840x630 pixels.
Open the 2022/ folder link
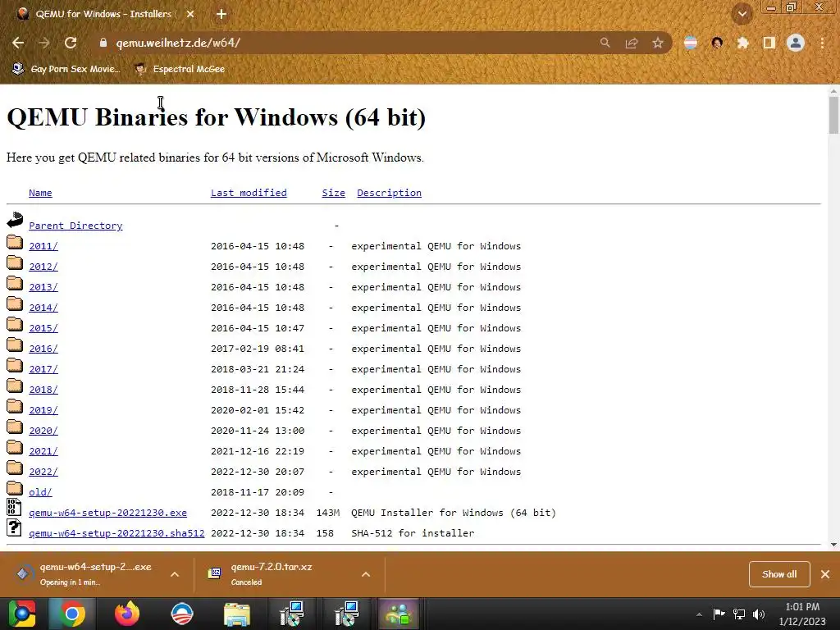[43, 472]
